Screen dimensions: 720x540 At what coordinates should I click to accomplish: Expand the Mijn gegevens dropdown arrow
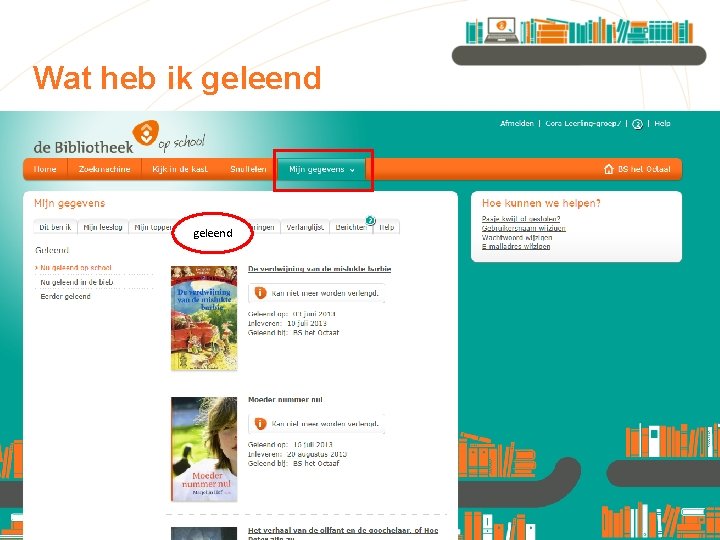(352, 170)
